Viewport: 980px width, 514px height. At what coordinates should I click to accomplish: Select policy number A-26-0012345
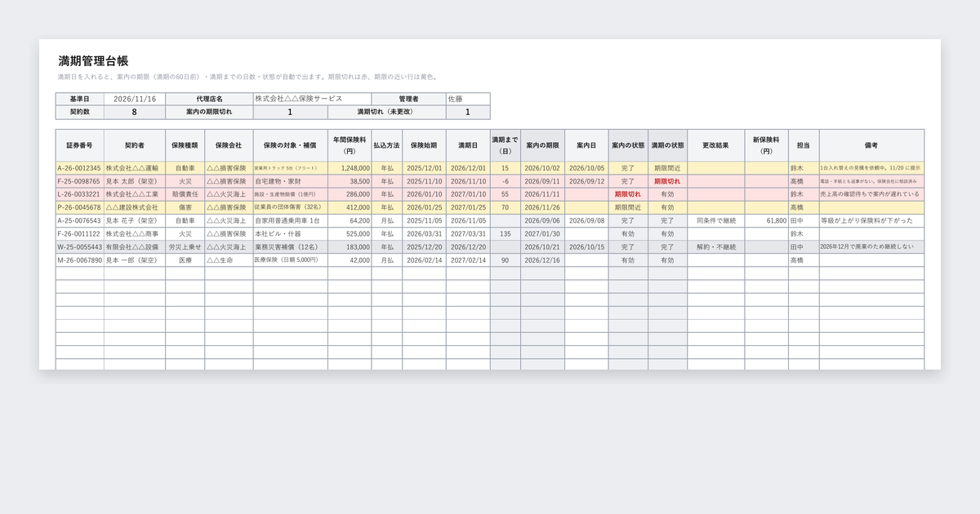pos(79,168)
